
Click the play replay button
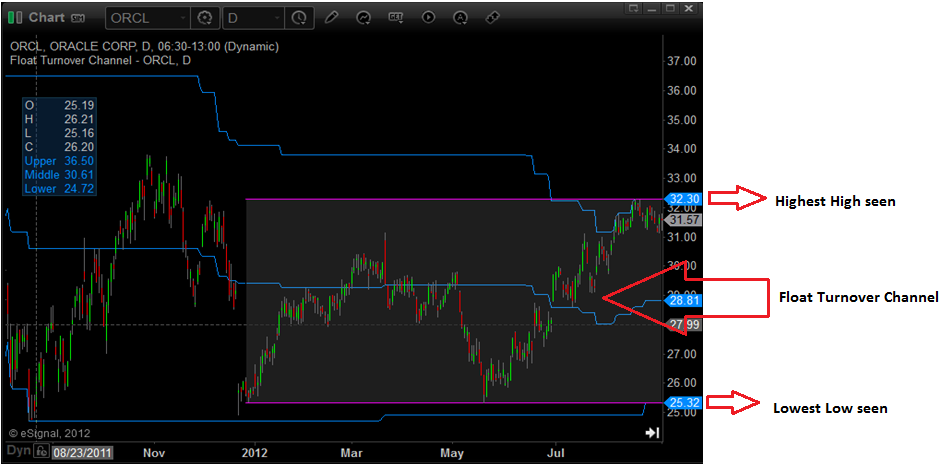[x=428, y=18]
